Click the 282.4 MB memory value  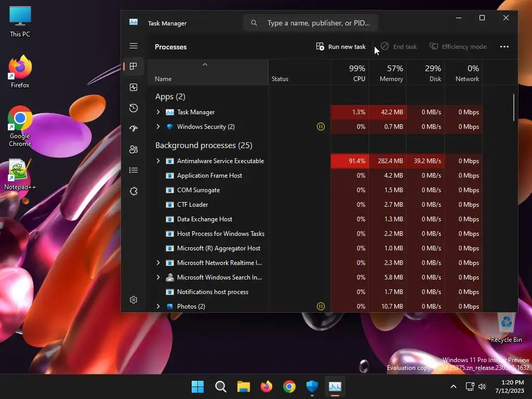click(388, 161)
